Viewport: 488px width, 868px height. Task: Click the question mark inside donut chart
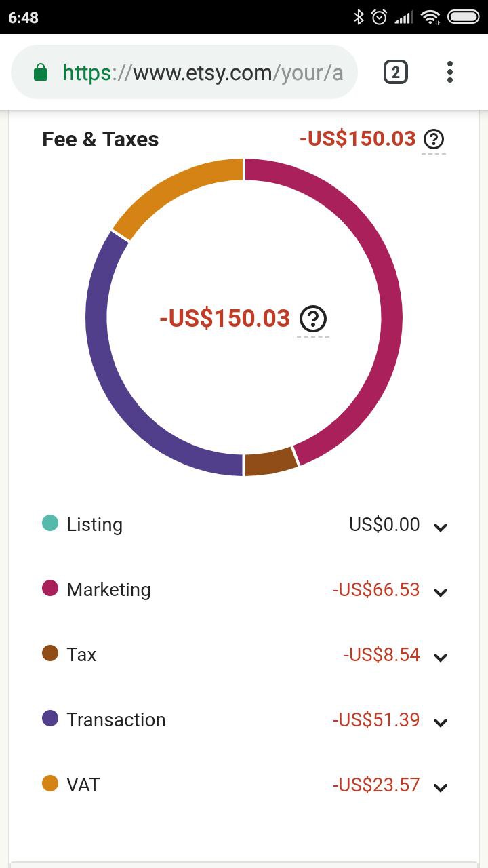(313, 318)
